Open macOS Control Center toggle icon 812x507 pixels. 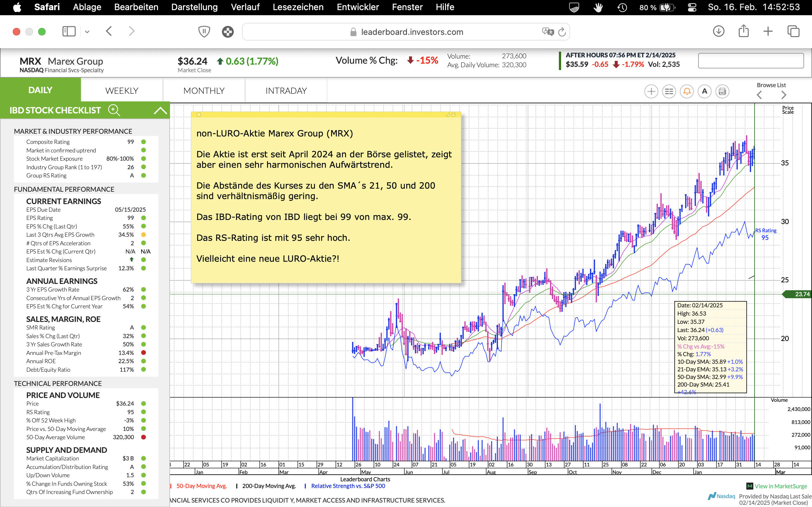(692, 7)
